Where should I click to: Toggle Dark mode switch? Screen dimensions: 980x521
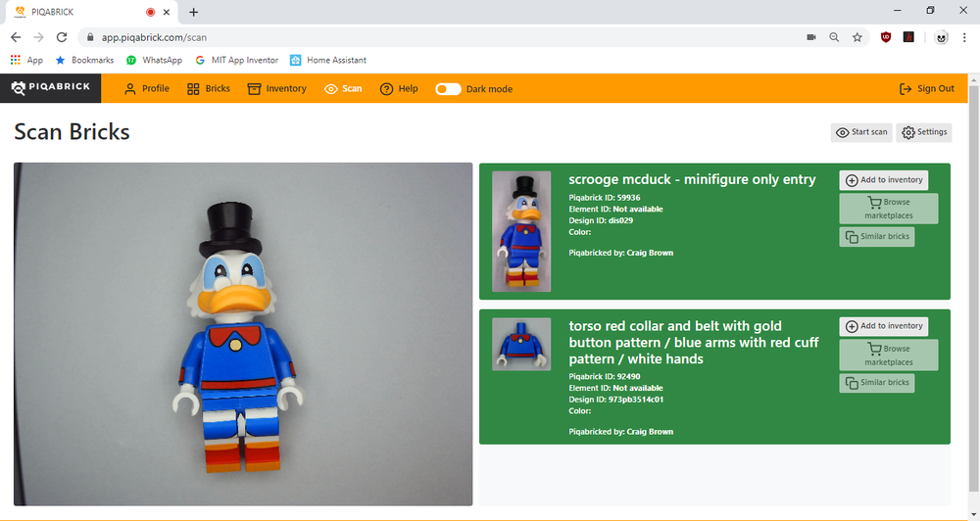click(x=448, y=89)
